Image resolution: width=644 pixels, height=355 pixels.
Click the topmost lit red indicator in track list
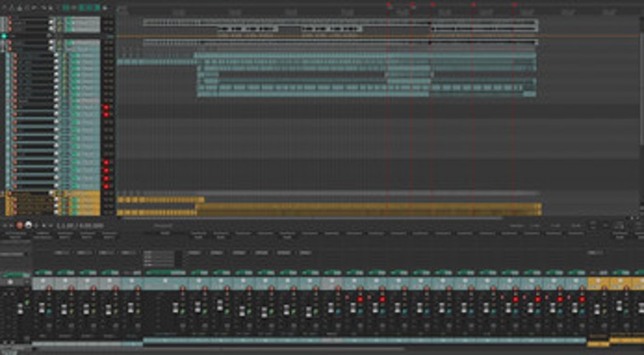pyautogui.click(x=106, y=107)
